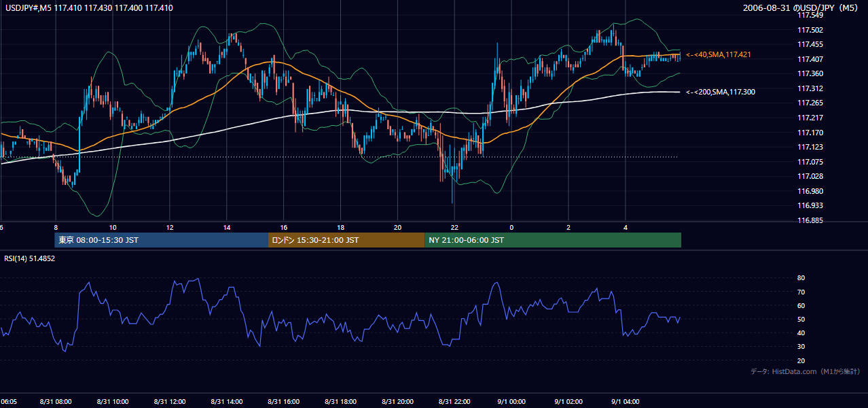Click price axis label 117.265
868x408 pixels.
(809, 103)
